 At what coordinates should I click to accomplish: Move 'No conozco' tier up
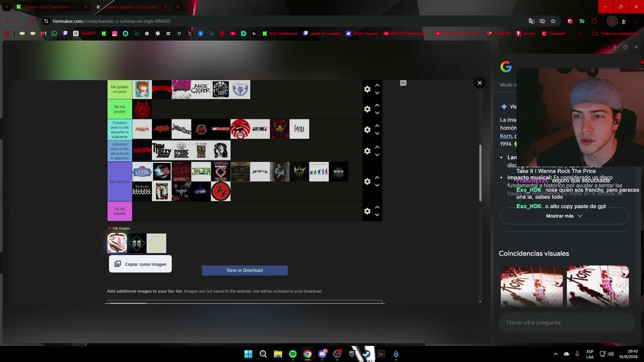click(x=377, y=177)
